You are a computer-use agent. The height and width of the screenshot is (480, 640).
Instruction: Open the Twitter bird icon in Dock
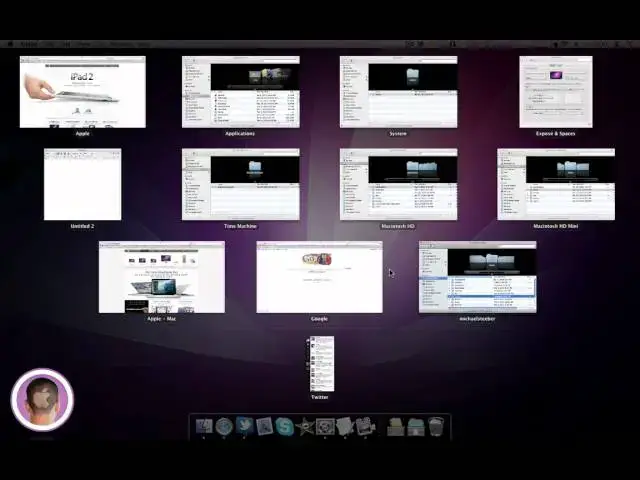[244, 427]
